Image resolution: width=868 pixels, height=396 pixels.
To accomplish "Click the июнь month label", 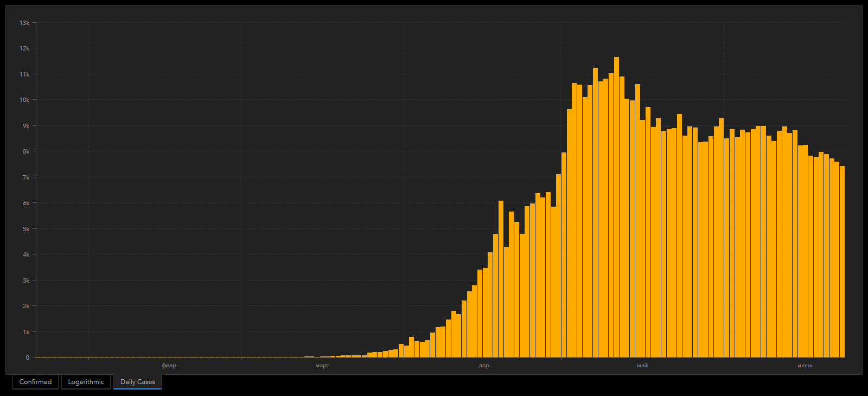I will pyautogui.click(x=805, y=366).
